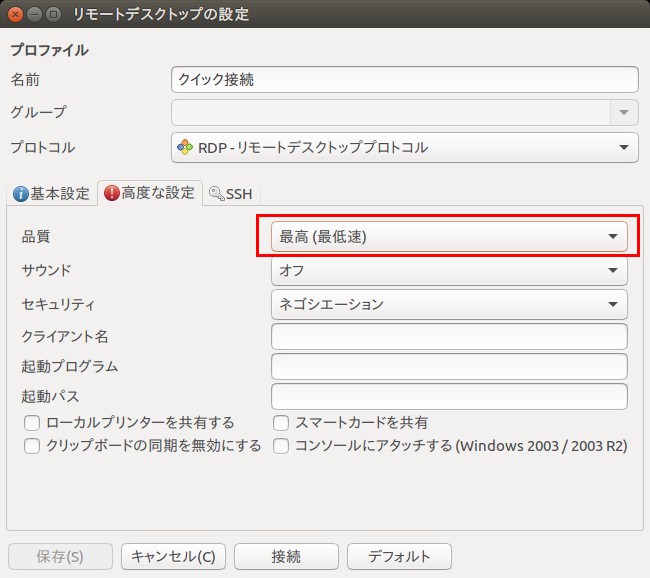Viewport: 650px width, 578px height.
Task: Close the リモートデスクトップの設定 window
Action: (15, 15)
